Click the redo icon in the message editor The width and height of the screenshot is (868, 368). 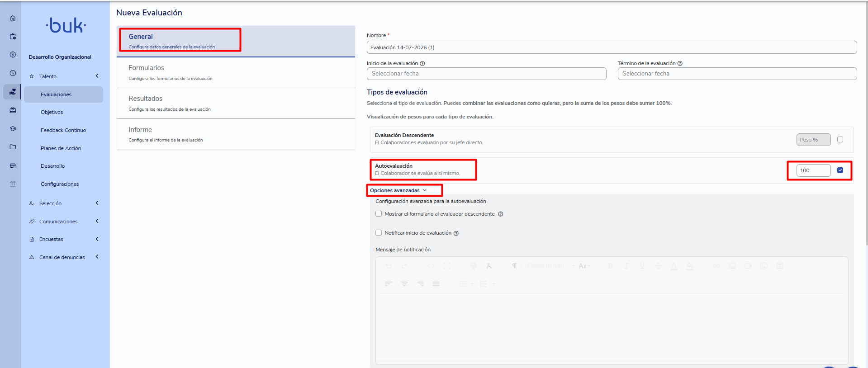coord(404,266)
